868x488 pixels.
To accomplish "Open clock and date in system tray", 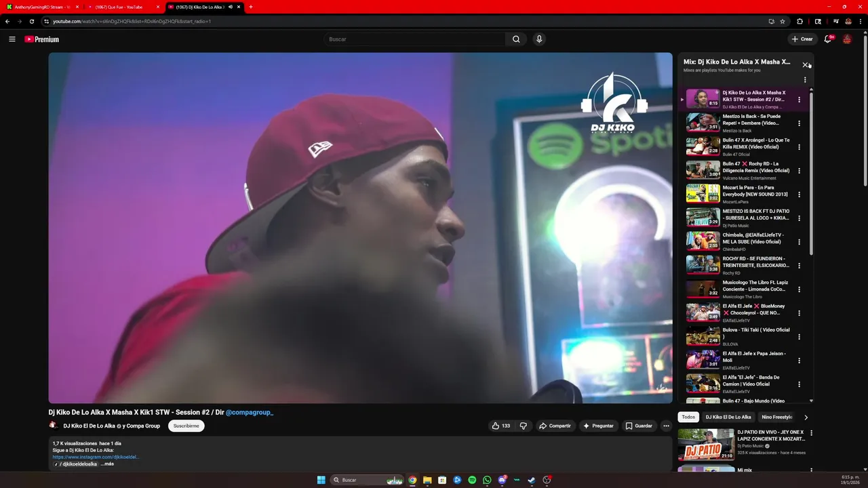I will (850, 480).
